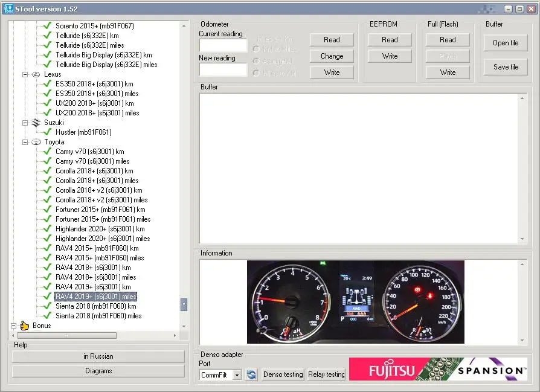Image resolution: width=540 pixels, height=392 pixels.
Task: Select Fortuner 2015+ (mb91F061) miles entry
Action: click(103, 219)
